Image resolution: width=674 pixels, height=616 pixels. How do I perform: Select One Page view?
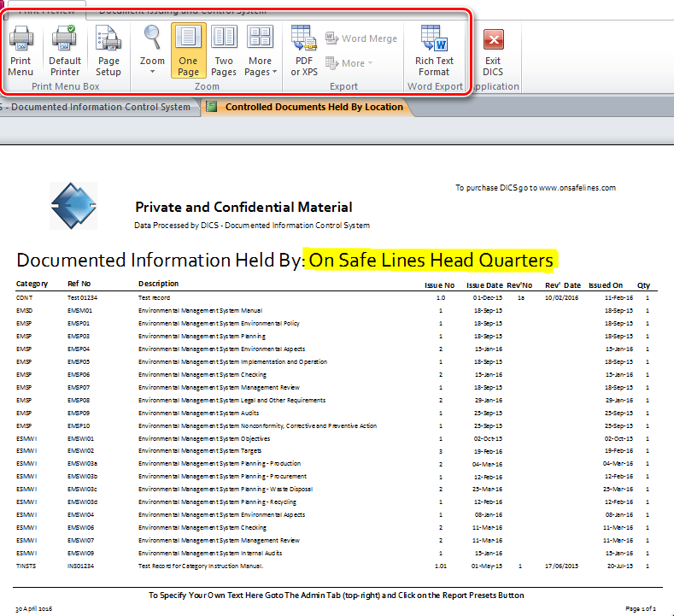click(188, 50)
